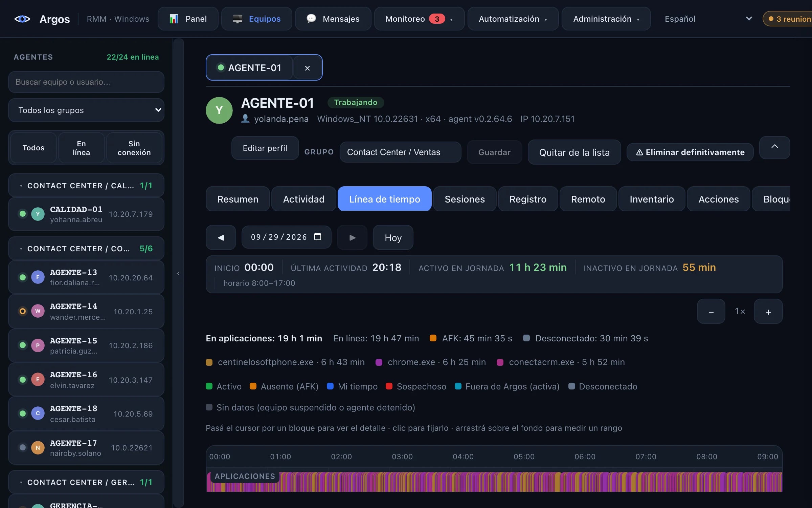Open the Panel page

pos(188,19)
